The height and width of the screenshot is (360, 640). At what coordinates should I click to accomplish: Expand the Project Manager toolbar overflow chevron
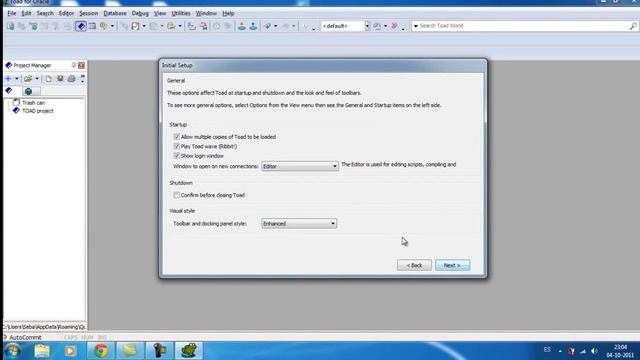(82, 78)
